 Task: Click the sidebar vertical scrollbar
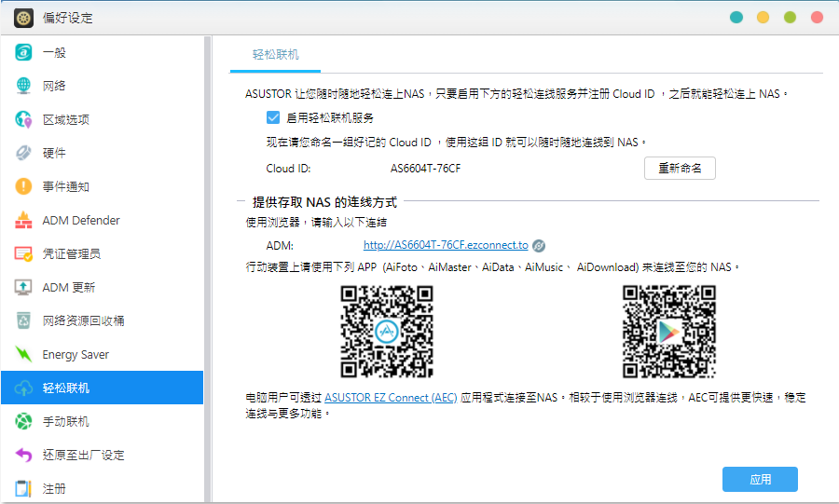click(207, 269)
